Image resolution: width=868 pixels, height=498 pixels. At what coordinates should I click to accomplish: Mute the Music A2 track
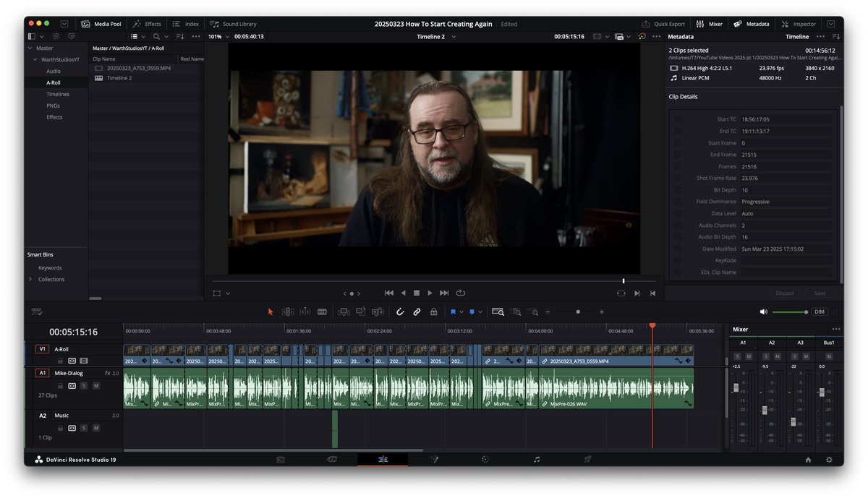95,428
